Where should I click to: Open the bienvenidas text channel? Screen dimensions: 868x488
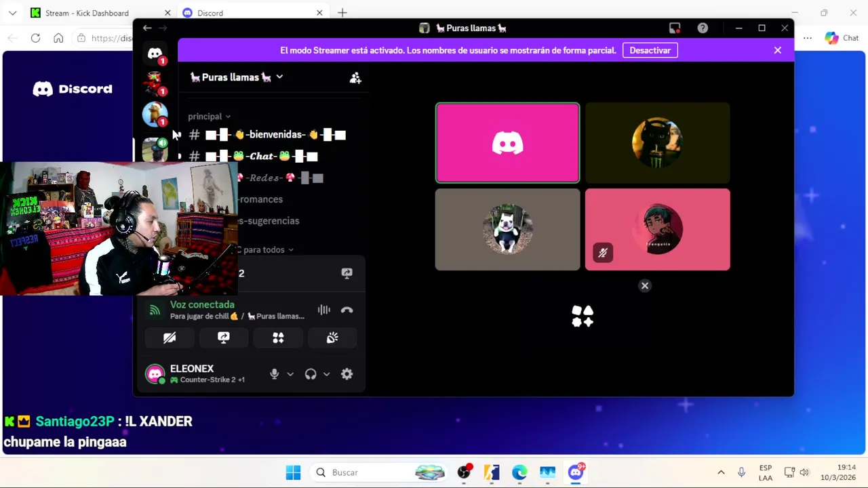pyautogui.click(x=275, y=135)
